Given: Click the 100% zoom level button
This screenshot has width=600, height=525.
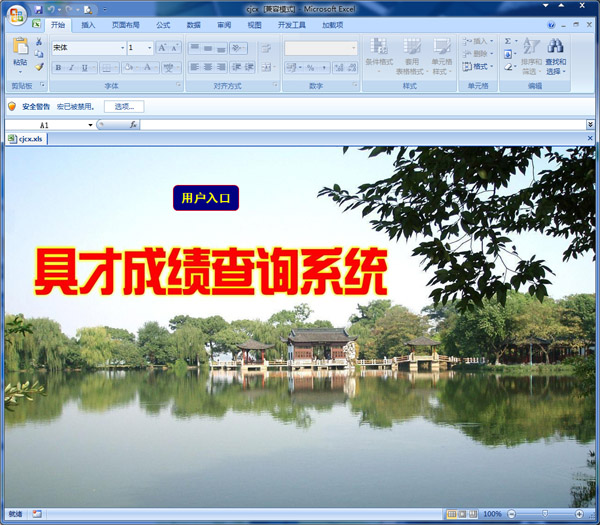Looking at the screenshot, I should coord(492,514).
